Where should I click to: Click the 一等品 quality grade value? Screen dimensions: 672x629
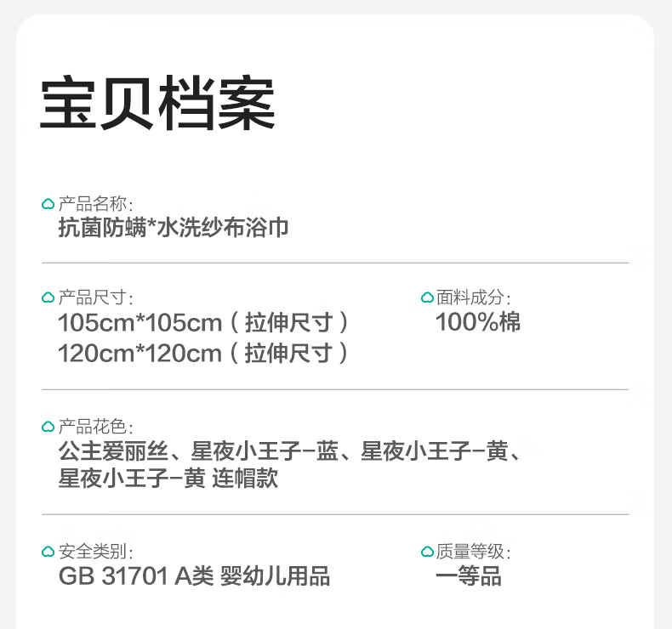[x=468, y=577]
